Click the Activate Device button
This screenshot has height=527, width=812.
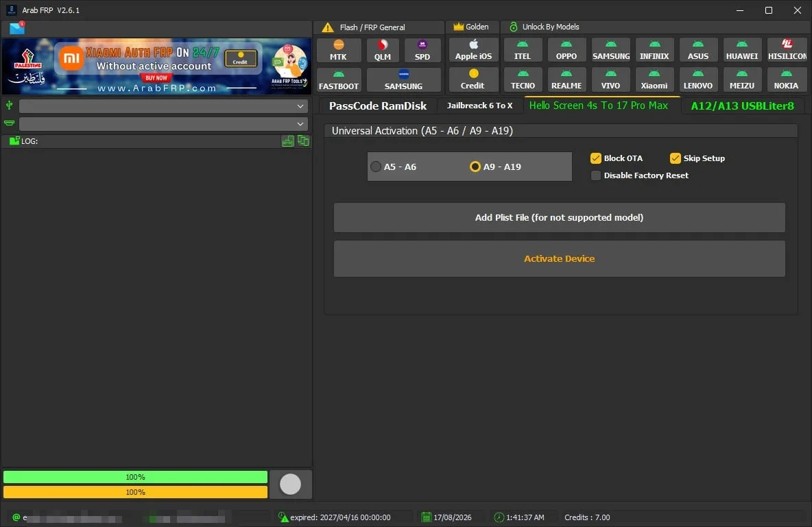(560, 258)
